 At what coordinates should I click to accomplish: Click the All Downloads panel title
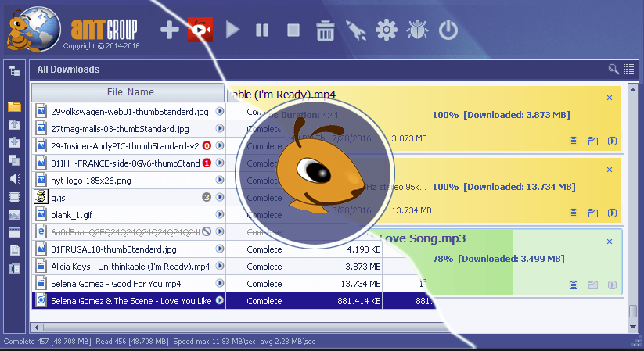[68, 70]
